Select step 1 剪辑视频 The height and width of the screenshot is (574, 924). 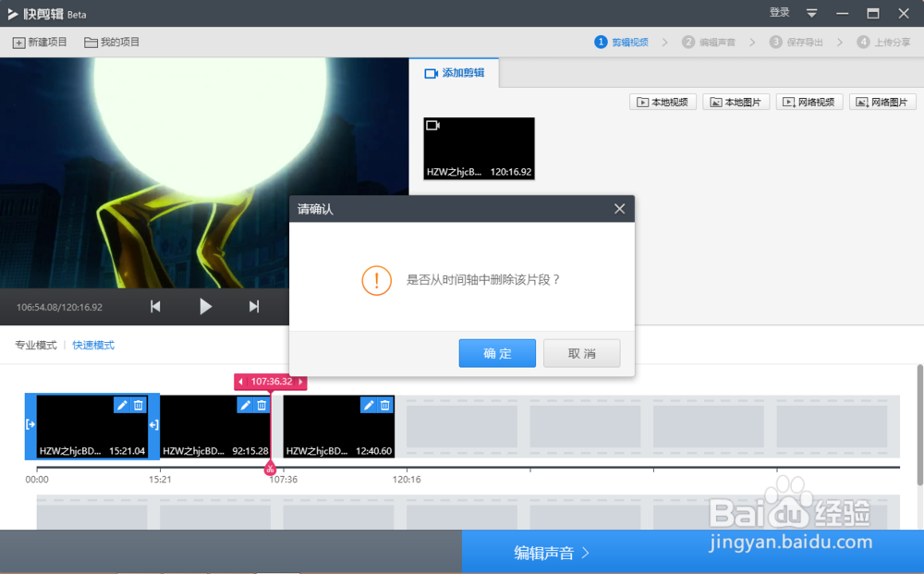click(622, 42)
